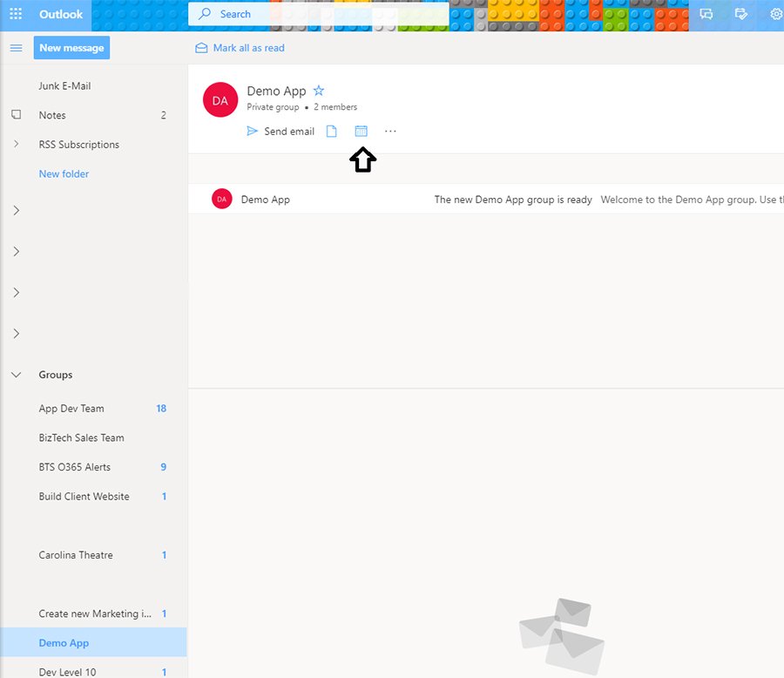Open the Office app launcher grid
This screenshot has width=784, height=678.
[x=14, y=14]
